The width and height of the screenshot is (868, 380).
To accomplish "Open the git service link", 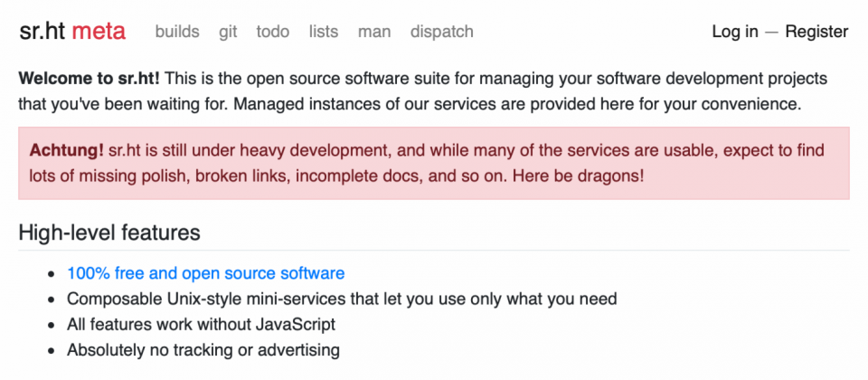I will pyautogui.click(x=228, y=33).
